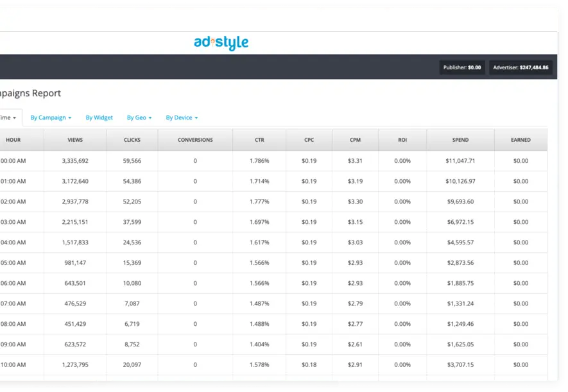Screen dimensions: 568x392
Task: Sort by the CTR column header
Action: click(x=259, y=140)
